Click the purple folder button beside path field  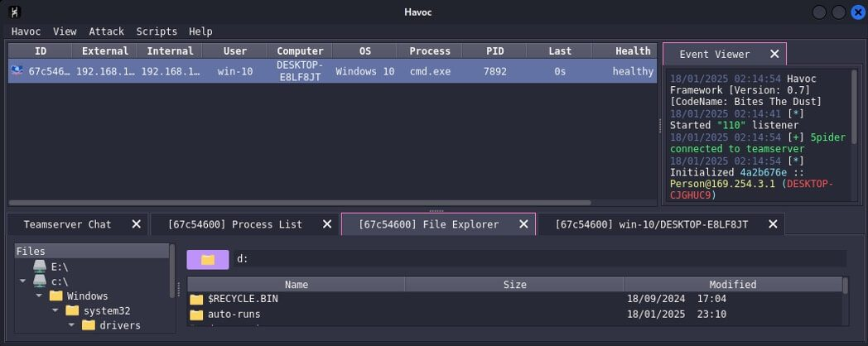click(208, 259)
